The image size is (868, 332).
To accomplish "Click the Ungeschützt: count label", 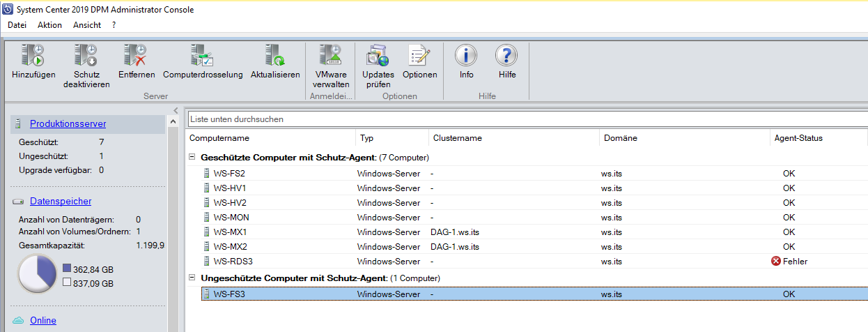I will 42,156.
